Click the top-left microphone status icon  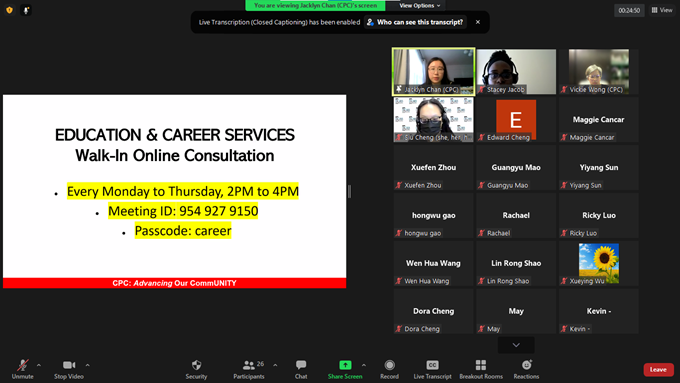[26, 10]
